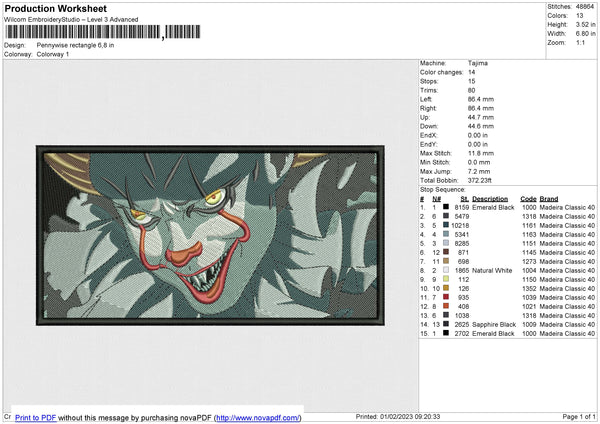
Task: Click the Colors value 13
Action: click(x=579, y=16)
